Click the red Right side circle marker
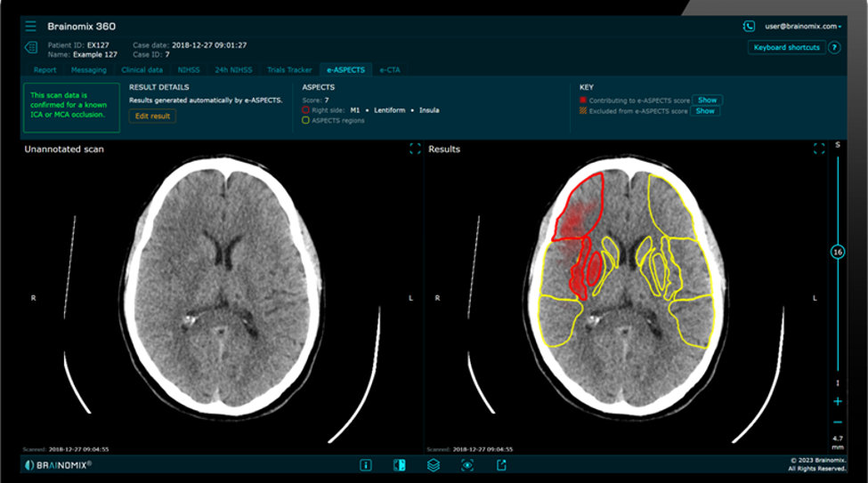This screenshot has height=483, width=868. pyautogui.click(x=305, y=110)
